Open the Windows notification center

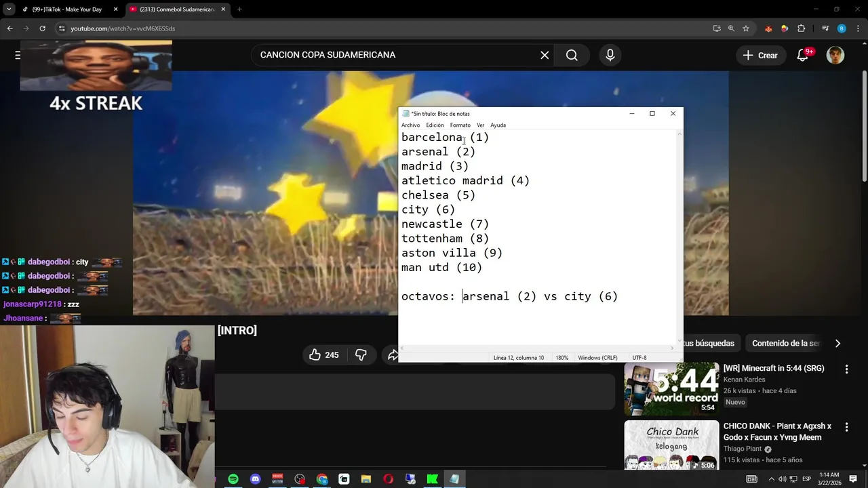853,479
